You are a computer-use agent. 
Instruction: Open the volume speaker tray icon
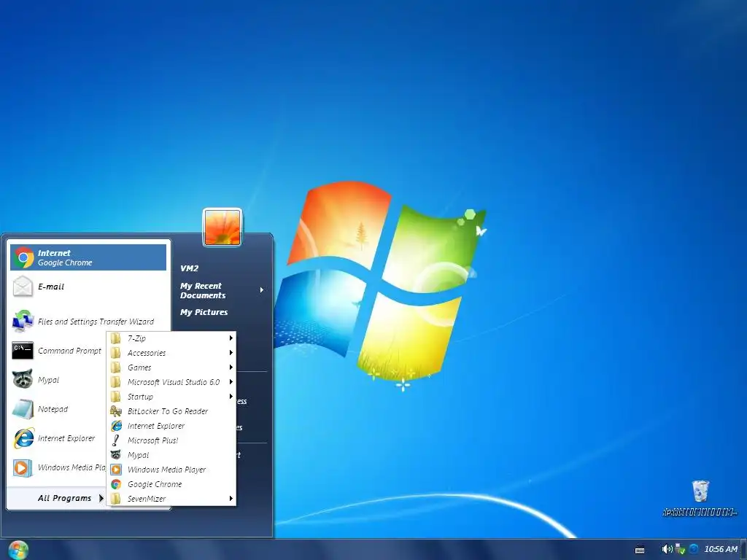point(667,549)
